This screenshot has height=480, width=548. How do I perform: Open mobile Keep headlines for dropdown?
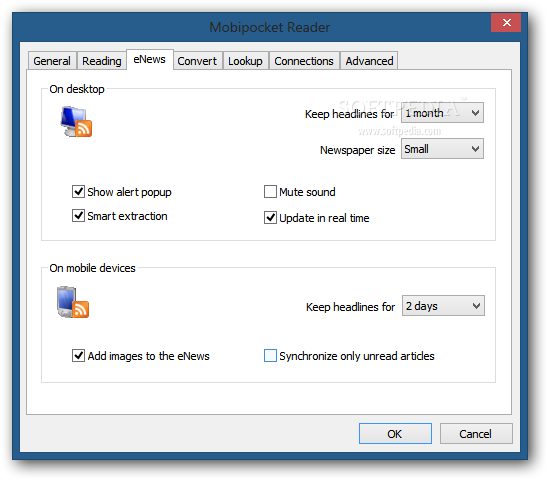click(443, 306)
